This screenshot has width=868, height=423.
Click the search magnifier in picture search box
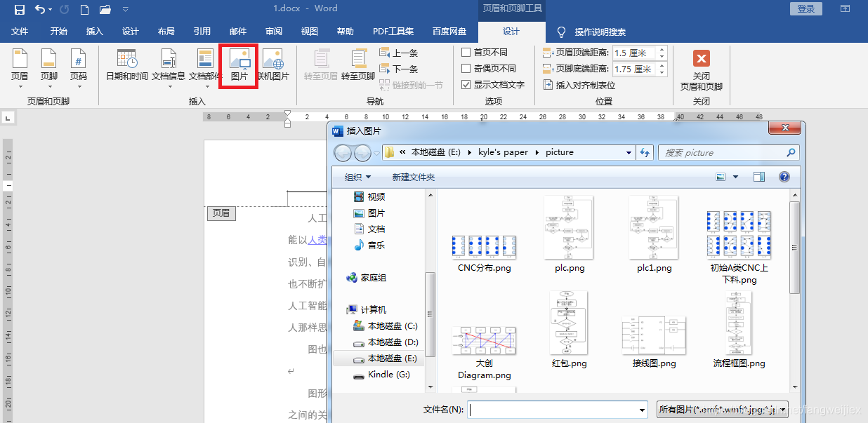[x=791, y=152]
